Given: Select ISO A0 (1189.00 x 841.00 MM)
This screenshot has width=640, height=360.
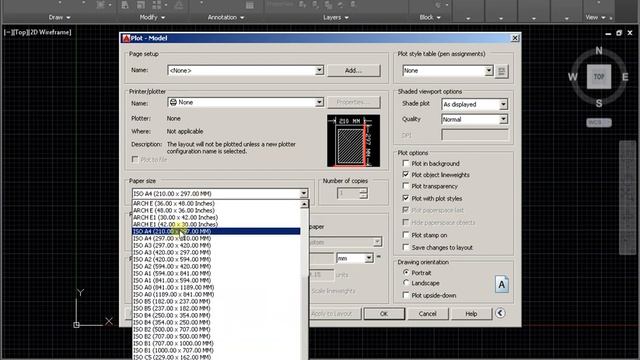Looking at the screenshot, I should click(x=216, y=294).
